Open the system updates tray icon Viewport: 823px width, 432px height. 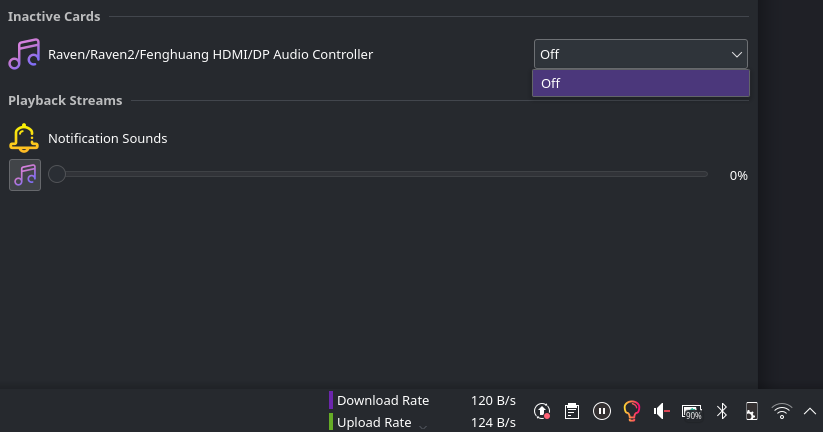pyautogui.click(x=542, y=411)
